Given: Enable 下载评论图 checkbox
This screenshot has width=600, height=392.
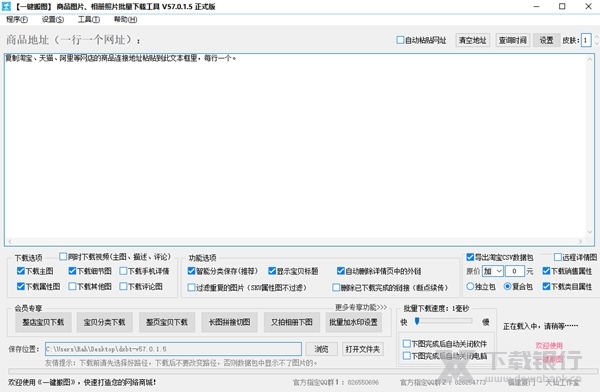Looking at the screenshot, I should [x=123, y=286].
